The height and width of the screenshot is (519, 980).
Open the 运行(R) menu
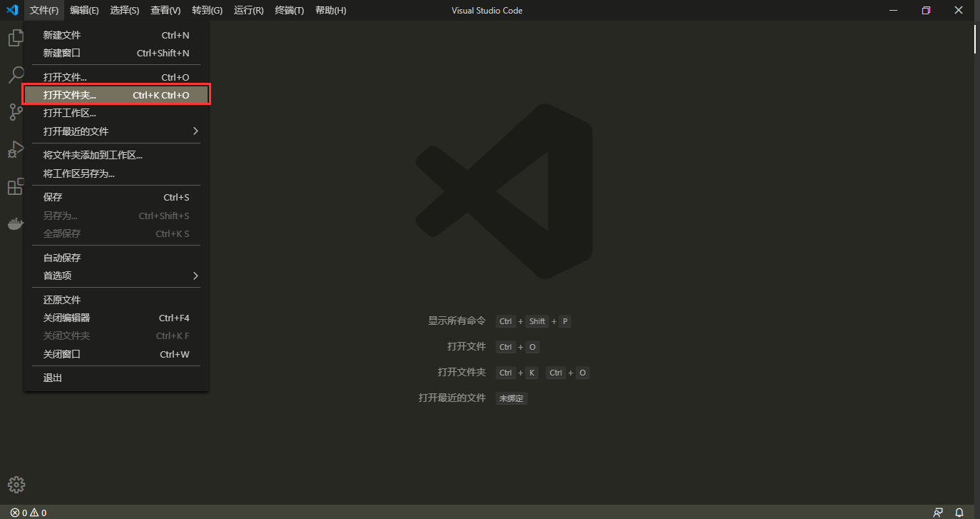pos(248,10)
